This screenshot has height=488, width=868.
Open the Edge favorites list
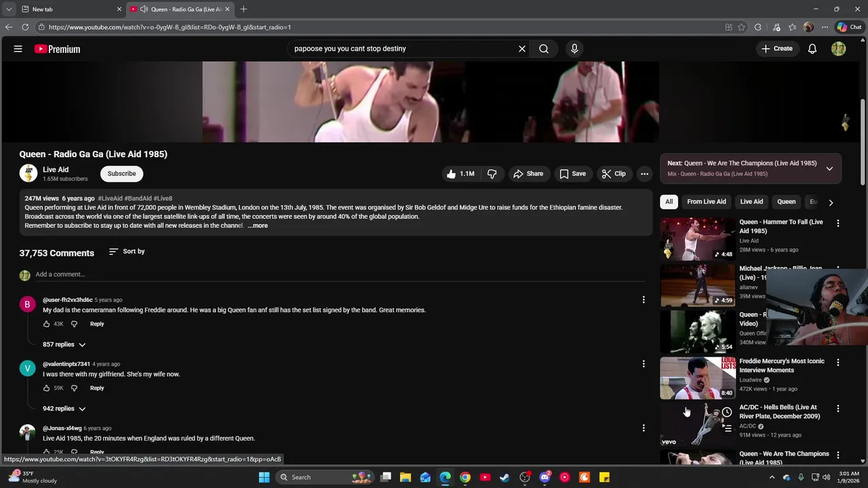(792, 27)
